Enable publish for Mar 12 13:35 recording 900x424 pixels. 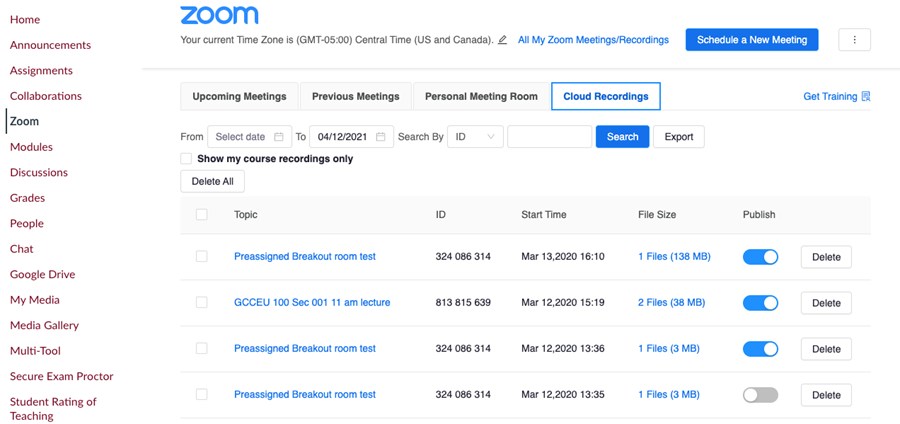pos(760,395)
